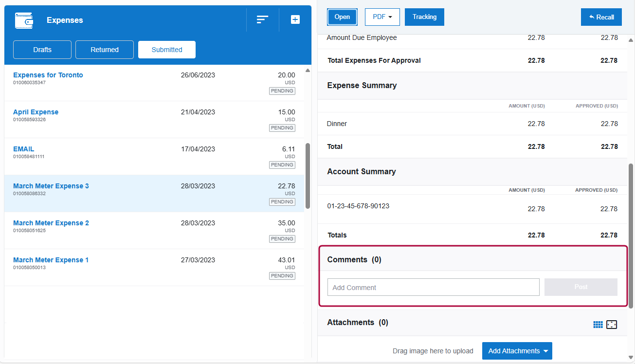The height and width of the screenshot is (364, 635).
Task: Expand the PDF dropdown
Action: coord(382,17)
